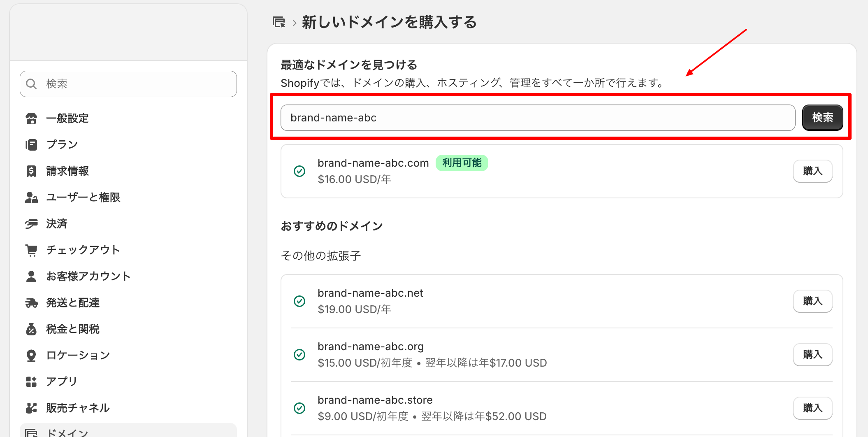Click the domains breadcrumb icon in header
The height and width of the screenshot is (437, 868).
pos(279,22)
